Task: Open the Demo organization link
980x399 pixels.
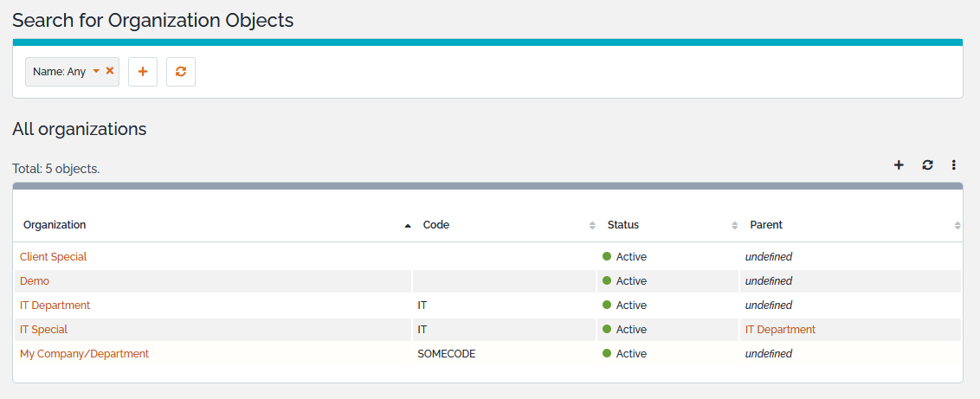Action: tap(35, 281)
